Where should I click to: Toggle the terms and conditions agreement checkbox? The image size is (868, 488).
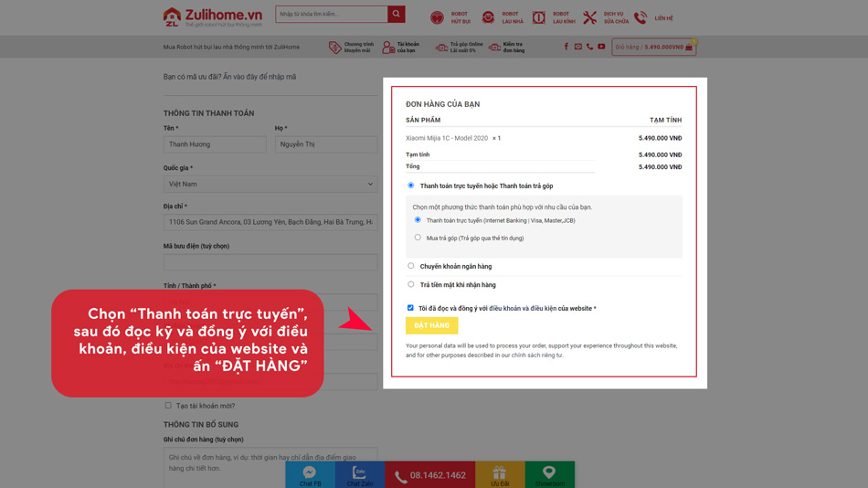pos(410,308)
